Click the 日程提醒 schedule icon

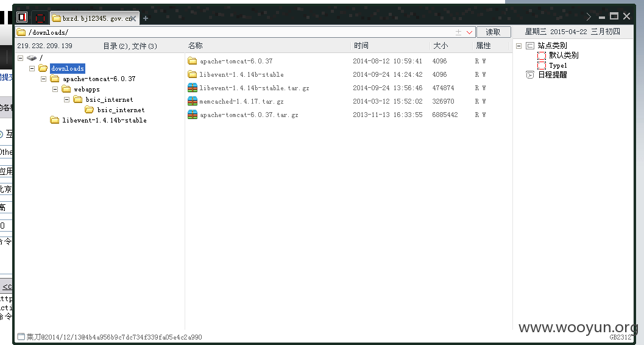click(530, 75)
